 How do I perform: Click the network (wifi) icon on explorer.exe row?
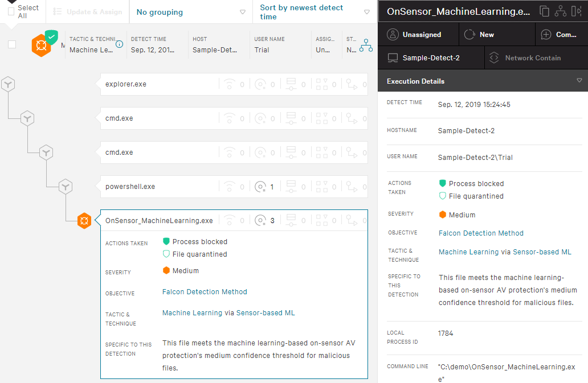230,84
